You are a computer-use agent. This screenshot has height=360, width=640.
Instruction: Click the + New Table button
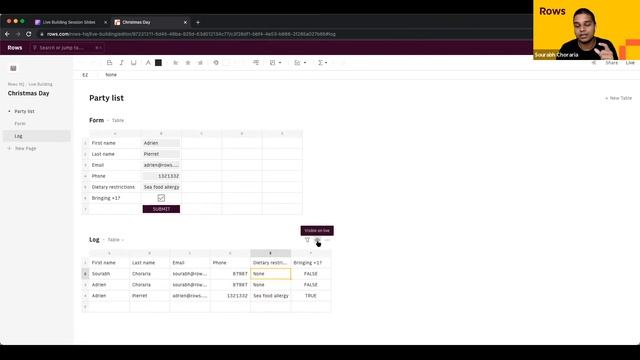[x=618, y=98]
